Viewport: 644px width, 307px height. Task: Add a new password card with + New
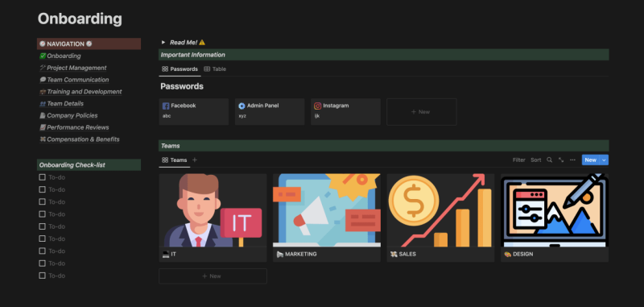tap(421, 112)
